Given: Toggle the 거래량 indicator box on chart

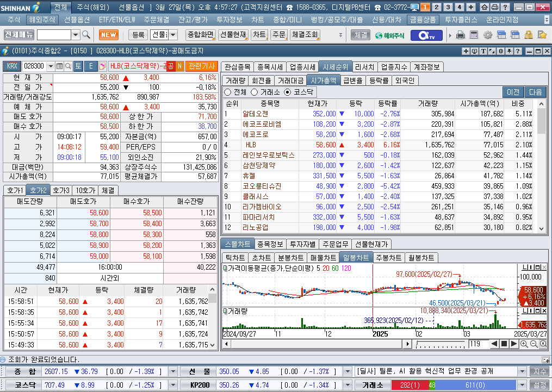Looking at the screenshot, I should 225,311.
